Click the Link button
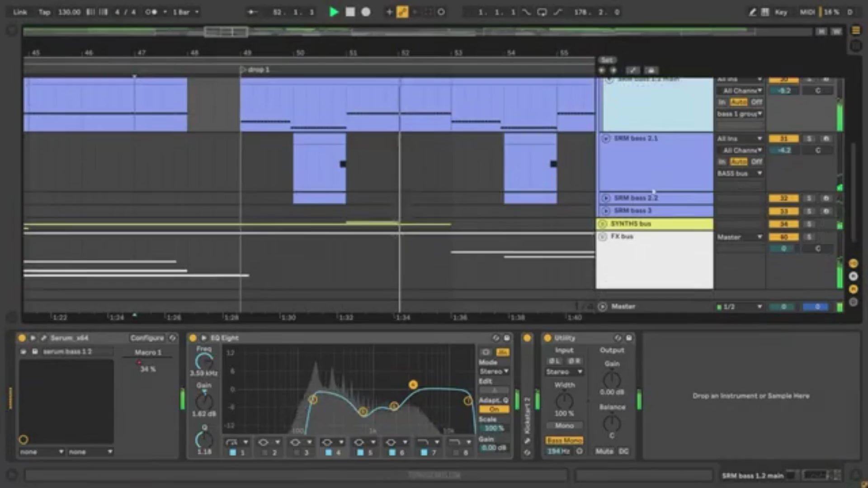 [20, 12]
